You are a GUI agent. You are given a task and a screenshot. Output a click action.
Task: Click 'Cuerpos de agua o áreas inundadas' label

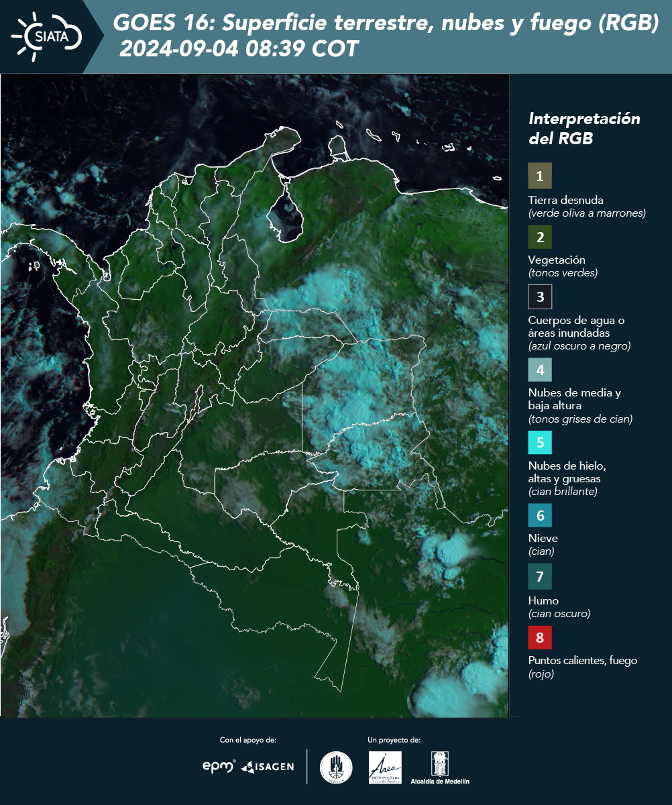click(576, 327)
